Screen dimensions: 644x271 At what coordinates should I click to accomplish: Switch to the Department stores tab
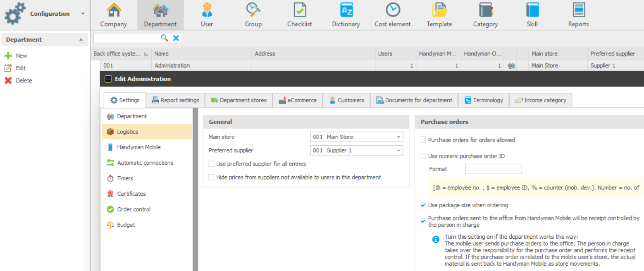point(239,100)
